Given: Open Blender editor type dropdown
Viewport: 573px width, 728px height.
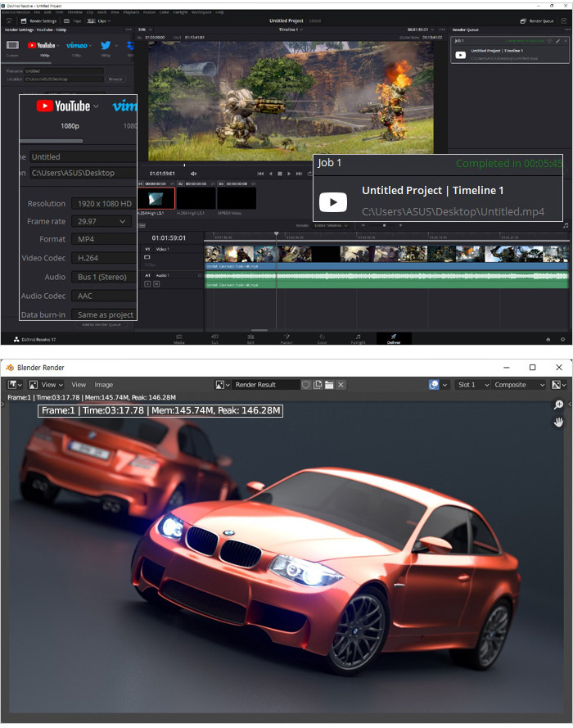Looking at the screenshot, I should pyautogui.click(x=15, y=384).
